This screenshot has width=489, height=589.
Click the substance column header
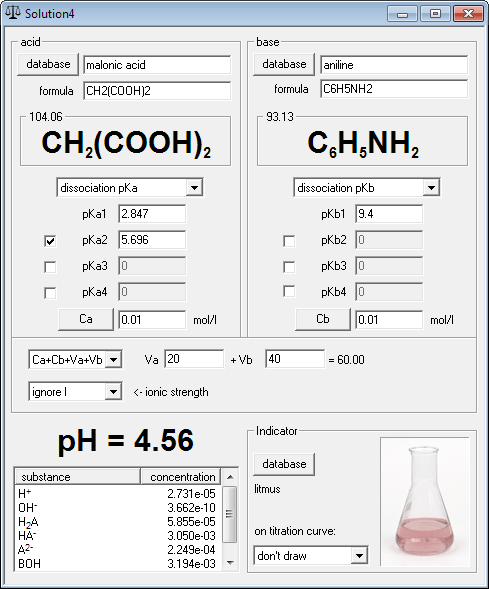(77, 477)
